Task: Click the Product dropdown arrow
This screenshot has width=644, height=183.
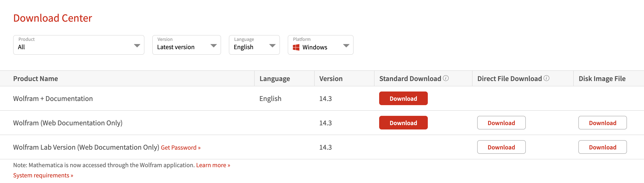Action: coord(137,46)
